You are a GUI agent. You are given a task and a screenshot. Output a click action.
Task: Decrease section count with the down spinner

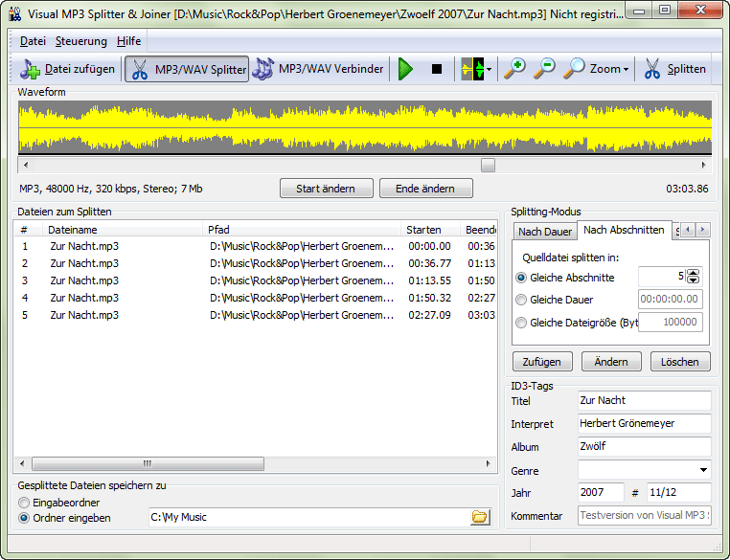694,280
